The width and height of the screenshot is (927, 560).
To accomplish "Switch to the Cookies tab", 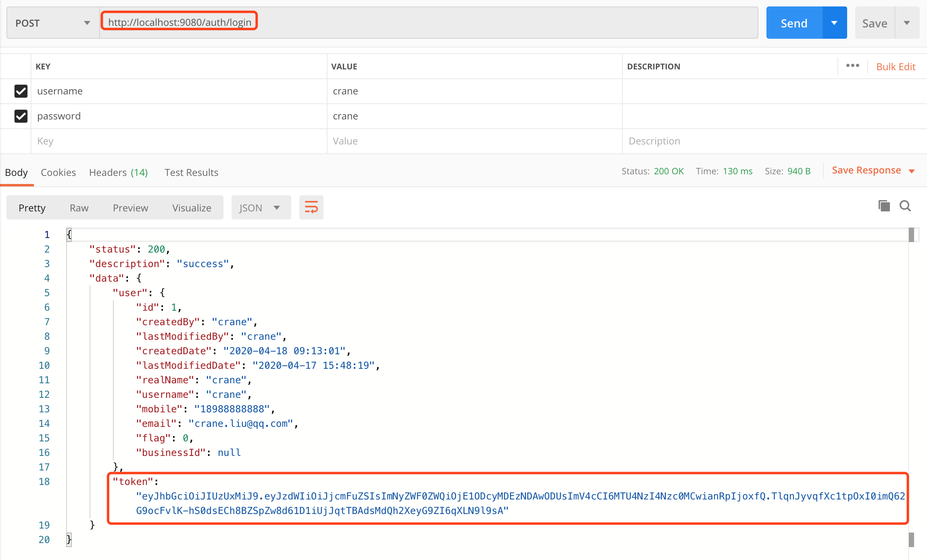I will pyautogui.click(x=58, y=173).
